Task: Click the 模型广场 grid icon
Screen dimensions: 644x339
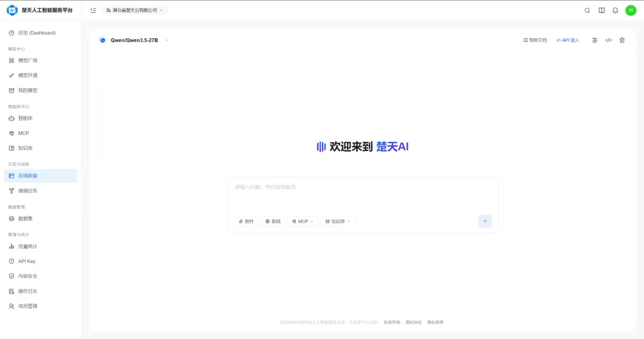Action: [11, 60]
